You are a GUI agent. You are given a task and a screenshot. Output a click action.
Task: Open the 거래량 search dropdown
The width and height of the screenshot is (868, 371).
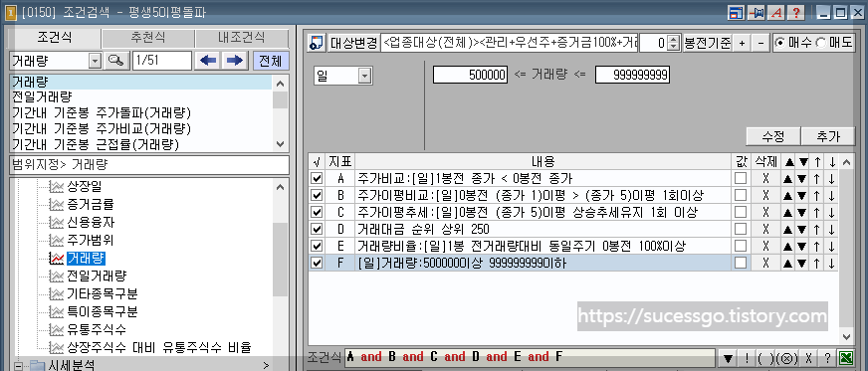pos(96,61)
